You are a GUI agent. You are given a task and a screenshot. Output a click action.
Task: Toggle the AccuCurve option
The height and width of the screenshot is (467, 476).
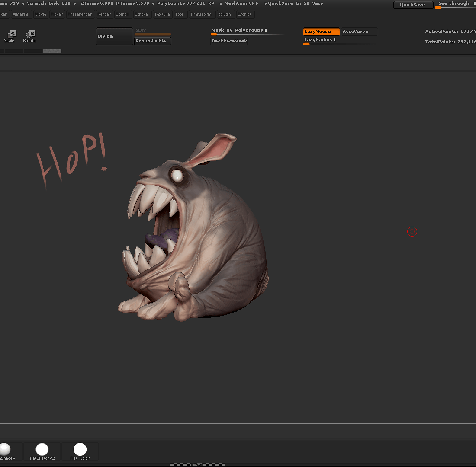[360, 32]
